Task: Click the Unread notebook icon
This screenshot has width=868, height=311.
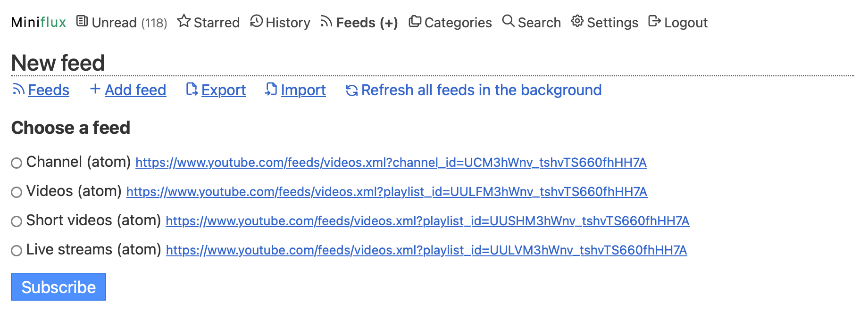Action: (83, 21)
